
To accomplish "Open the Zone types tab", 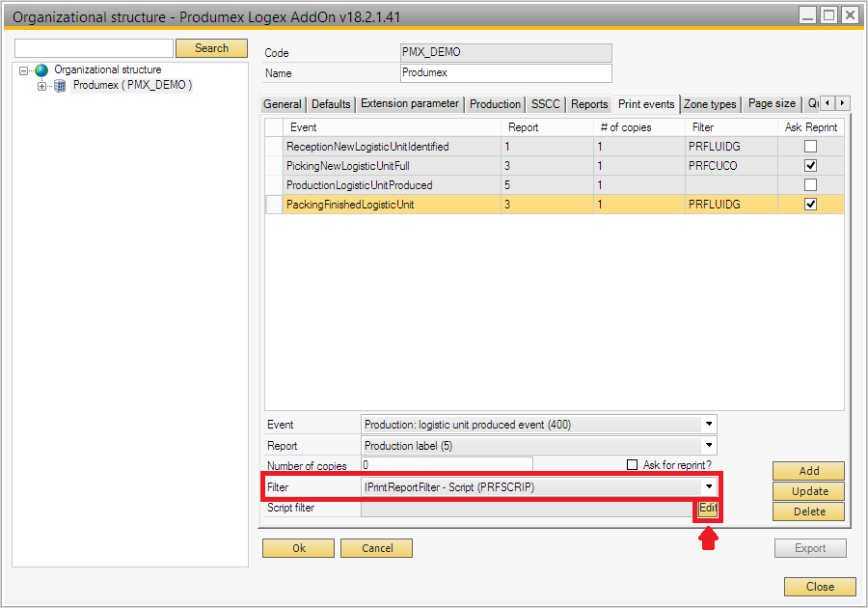I will pos(710,104).
